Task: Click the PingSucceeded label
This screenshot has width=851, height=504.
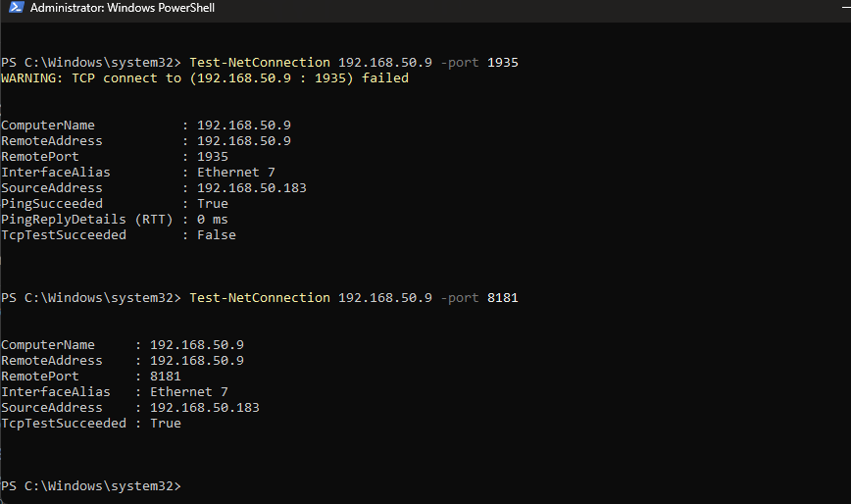Action: click(x=52, y=204)
